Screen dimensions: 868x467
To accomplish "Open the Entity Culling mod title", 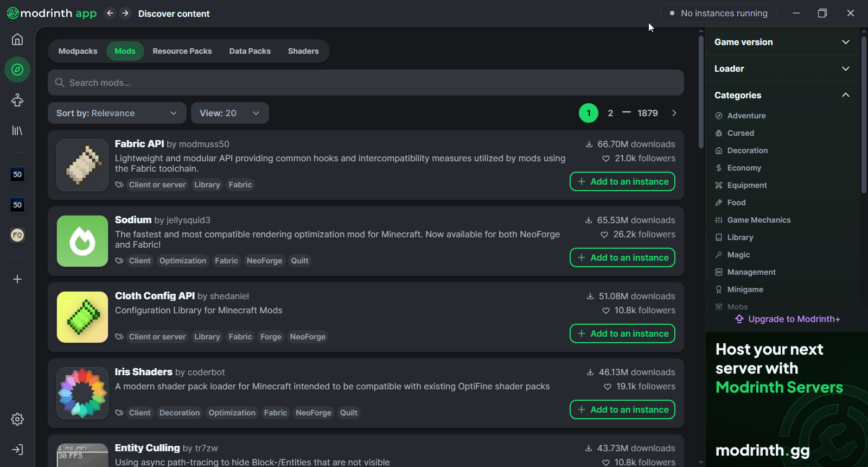I will coord(147,448).
